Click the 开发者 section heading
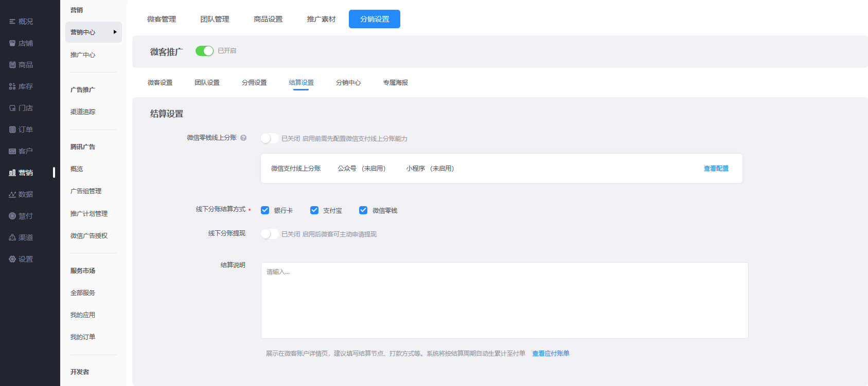 pyautogui.click(x=80, y=372)
